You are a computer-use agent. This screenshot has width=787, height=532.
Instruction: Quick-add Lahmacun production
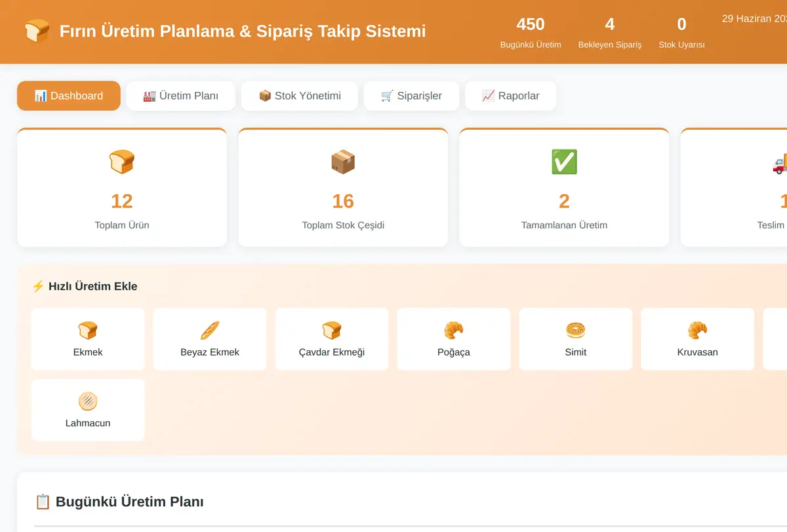click(x=88, y=410)
